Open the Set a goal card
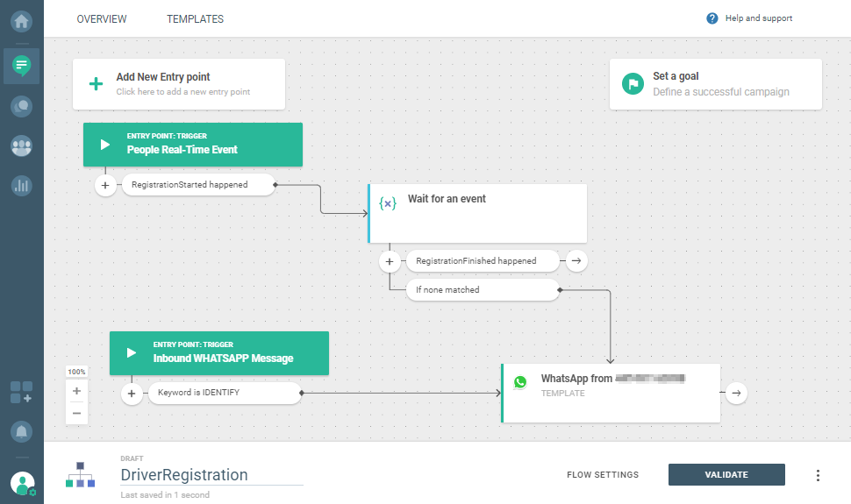Screen dimensions: 851x504 pos(715,84)
